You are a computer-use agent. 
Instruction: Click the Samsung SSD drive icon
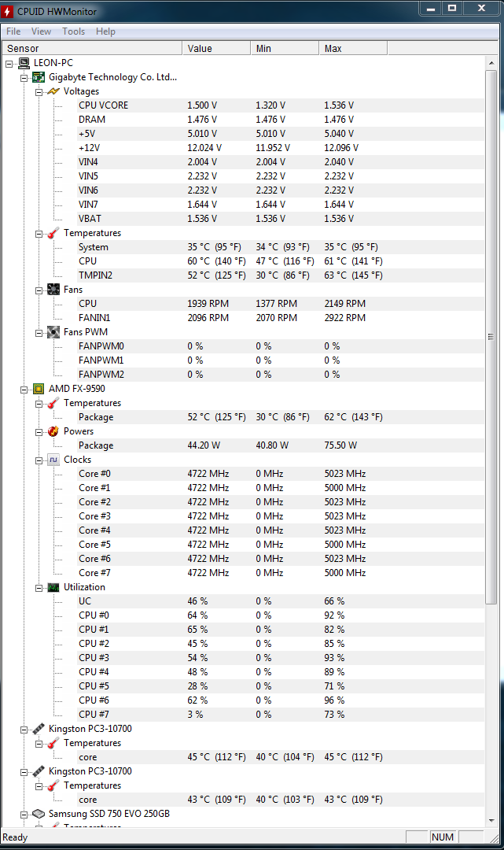[x=39, y=814]
